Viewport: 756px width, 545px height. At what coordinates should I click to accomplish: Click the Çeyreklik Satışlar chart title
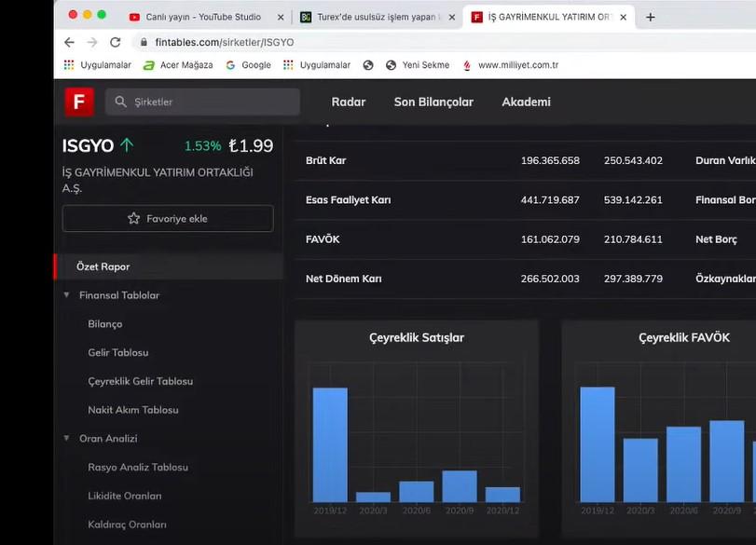point(417,338)
